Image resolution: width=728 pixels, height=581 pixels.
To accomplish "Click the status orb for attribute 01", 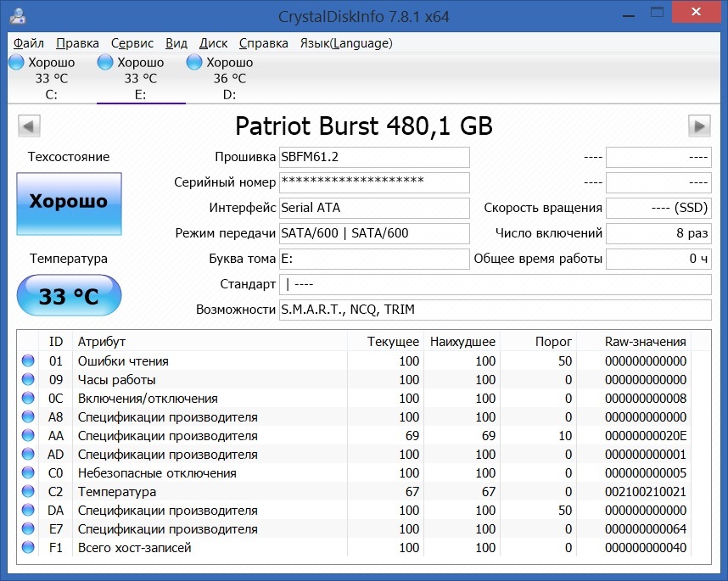I will pyautogui.click(x=29, y=361).
